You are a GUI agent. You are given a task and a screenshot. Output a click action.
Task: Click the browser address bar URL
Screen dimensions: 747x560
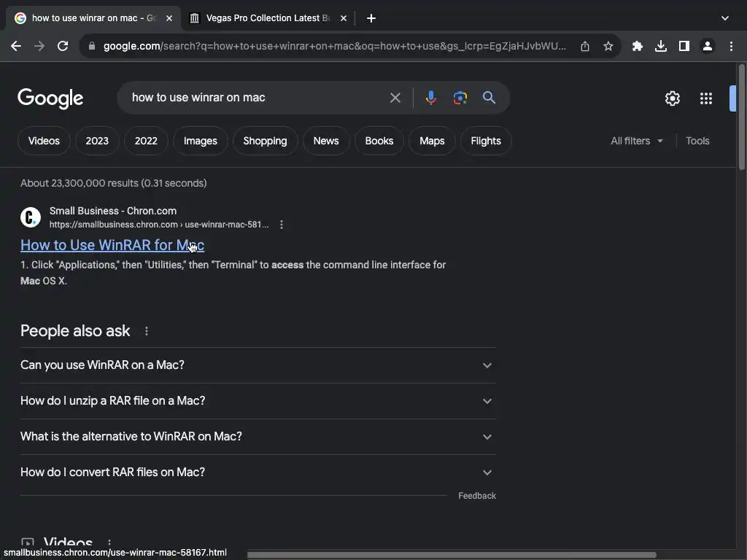point(334,46)
